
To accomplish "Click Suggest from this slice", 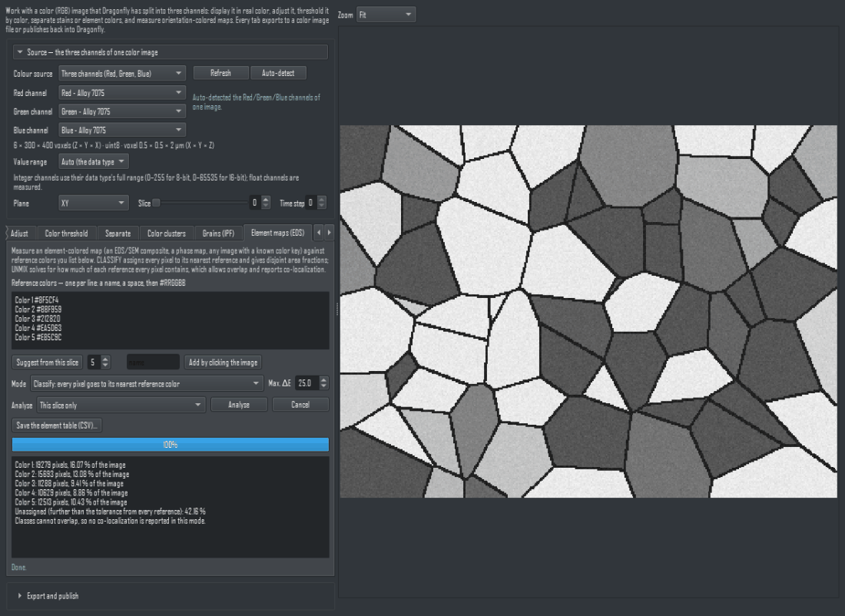I will pos(48,363).
